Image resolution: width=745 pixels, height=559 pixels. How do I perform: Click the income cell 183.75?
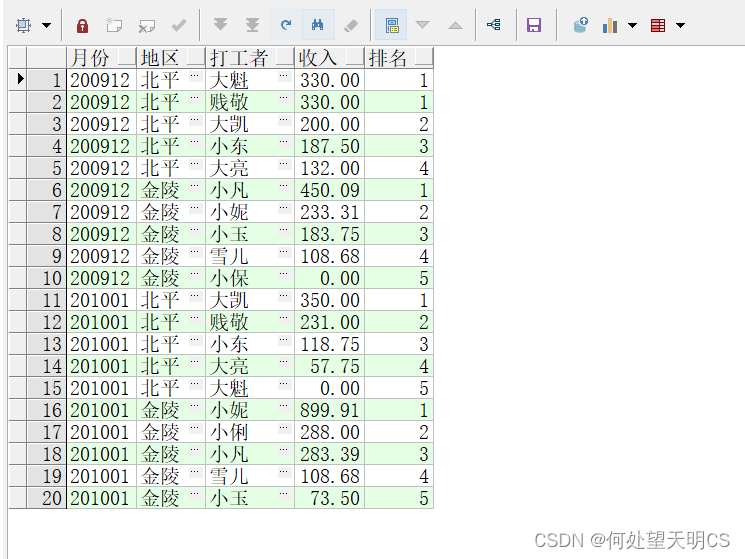[329, 234]
